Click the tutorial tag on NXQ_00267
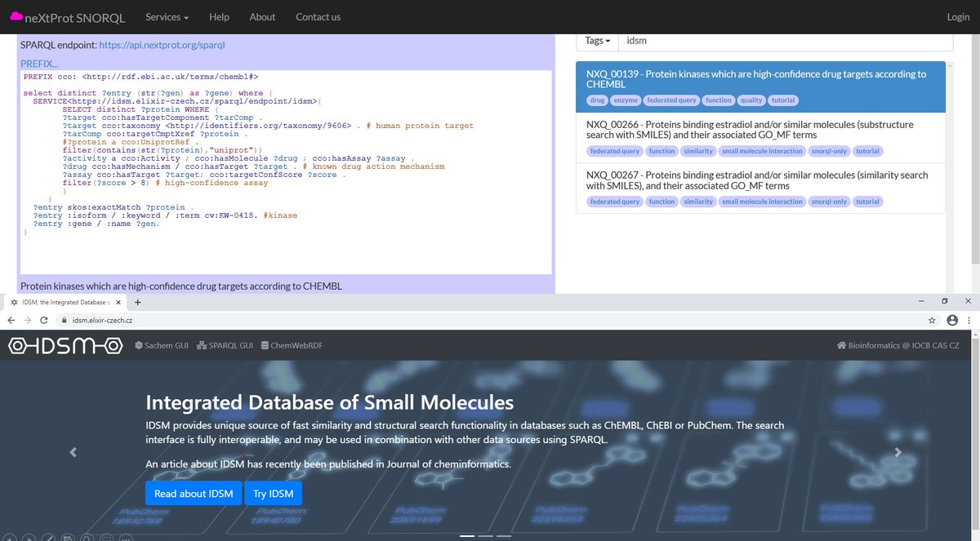The image size is (980, 541). [868, 202]
